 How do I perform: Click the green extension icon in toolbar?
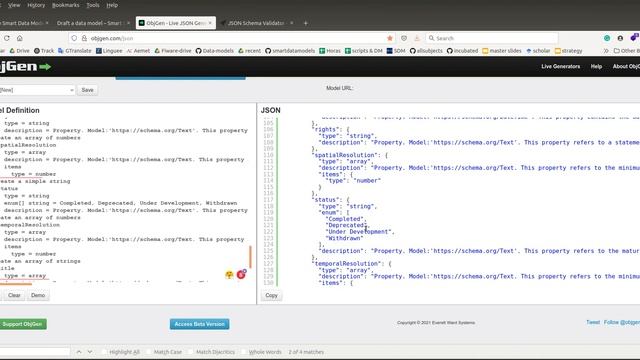(x=607, y=38)
